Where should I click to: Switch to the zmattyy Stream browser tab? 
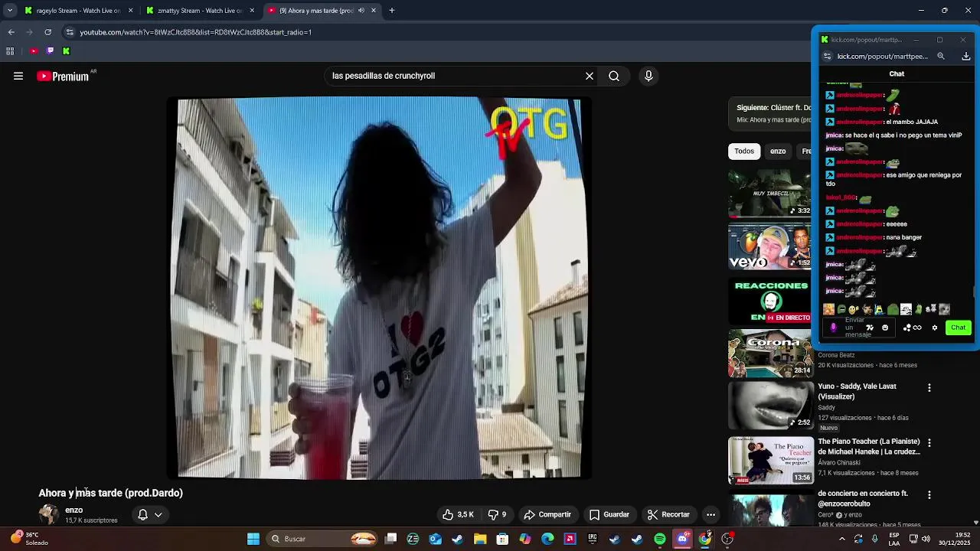201,11
